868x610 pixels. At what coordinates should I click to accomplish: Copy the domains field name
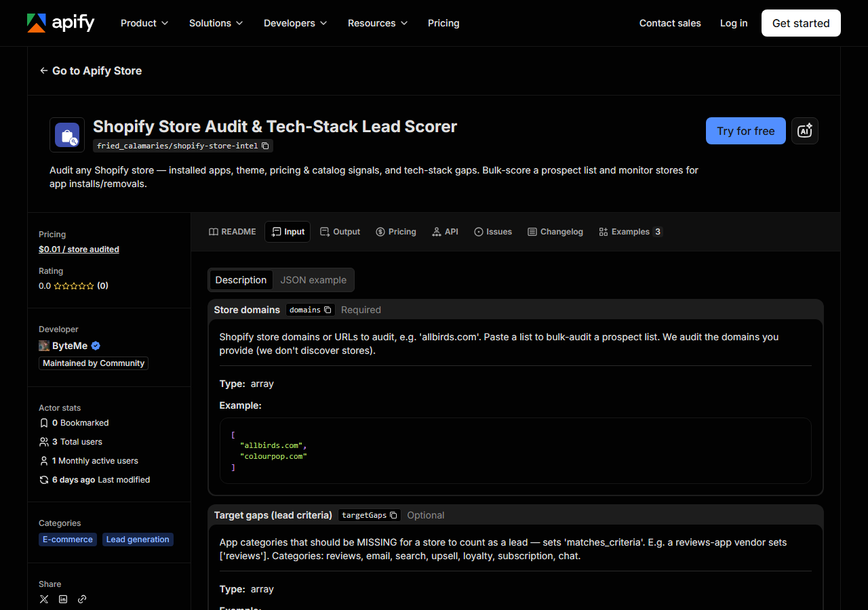328,310
